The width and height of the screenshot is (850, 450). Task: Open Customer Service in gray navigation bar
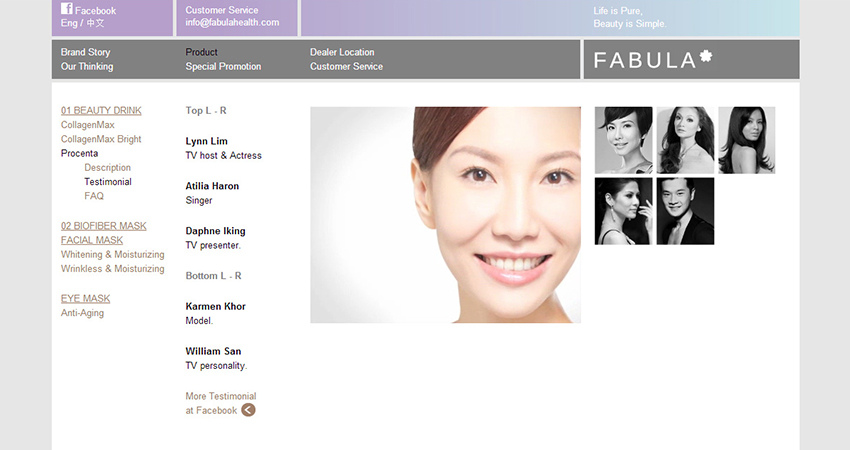coord(346,67)
